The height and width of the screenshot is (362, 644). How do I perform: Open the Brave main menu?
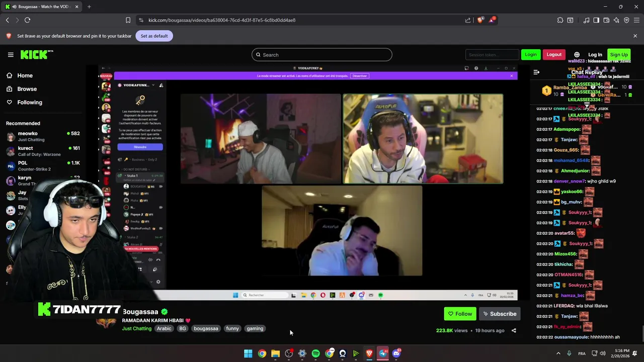click(x=637, y=20)
